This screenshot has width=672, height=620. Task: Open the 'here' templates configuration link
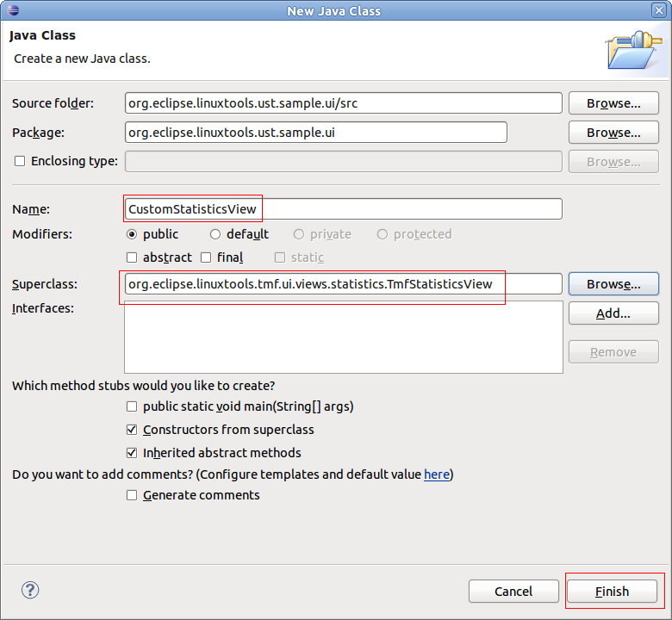436,474
